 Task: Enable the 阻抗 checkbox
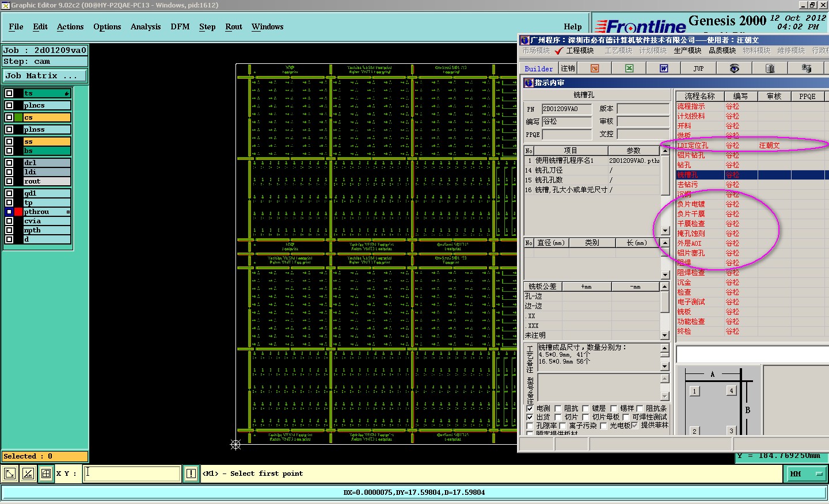pyautogui.click(x=558, y=408)
